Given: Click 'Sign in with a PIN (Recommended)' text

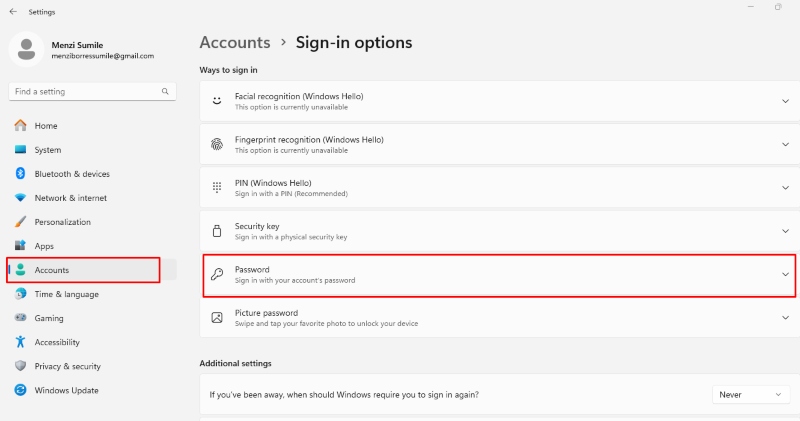Looking at the screenshot, I should (291, 193).
